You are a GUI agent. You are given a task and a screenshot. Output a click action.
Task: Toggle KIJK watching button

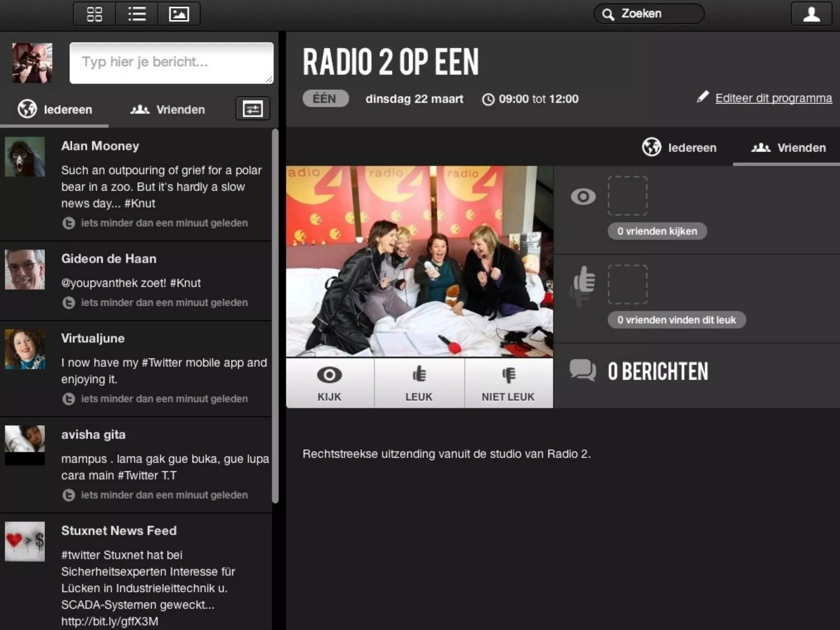(x=330, y=383)
